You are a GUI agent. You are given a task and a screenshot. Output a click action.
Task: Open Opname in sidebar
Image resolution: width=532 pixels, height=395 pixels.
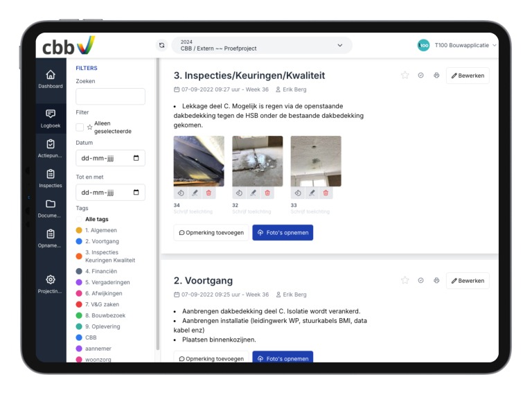[51, 238]
